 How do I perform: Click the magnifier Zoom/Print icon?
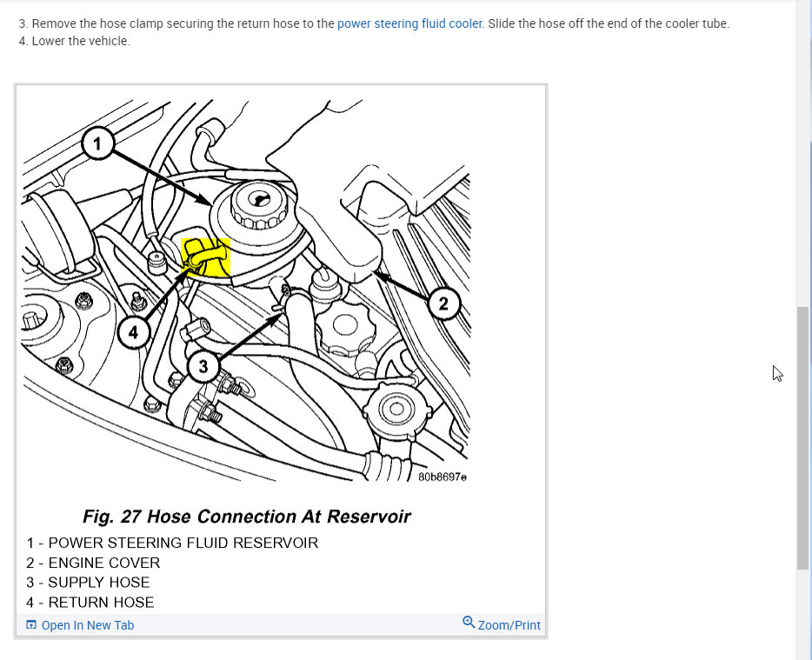(468, 623)
